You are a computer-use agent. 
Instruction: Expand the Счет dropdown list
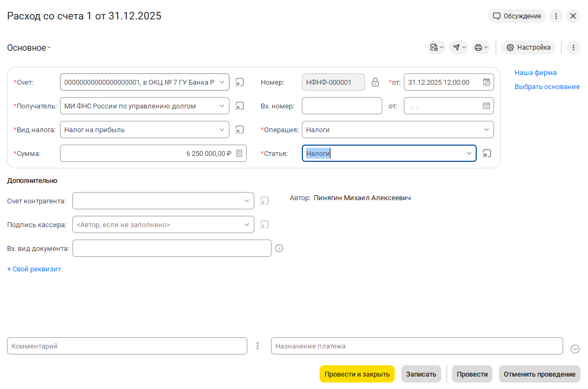pos(222,83)
